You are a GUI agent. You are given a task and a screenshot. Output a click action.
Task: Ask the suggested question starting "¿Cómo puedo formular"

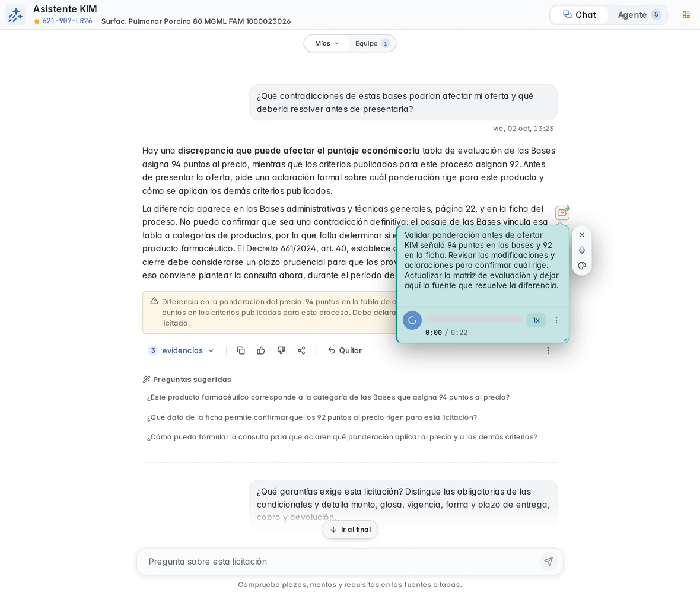pos(342,437)
